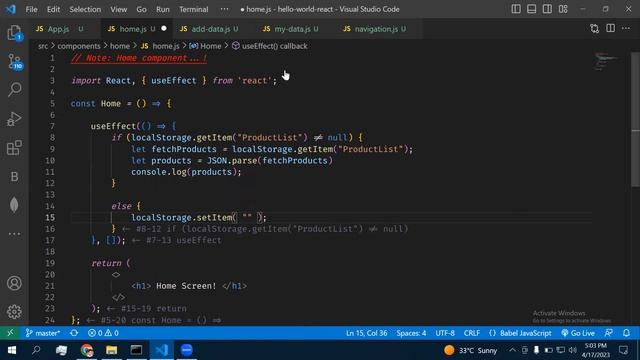This screenshot has height=360, width=640.
Task: Toggle the secondary side bar layout
Action: click(x=547, y=9)
